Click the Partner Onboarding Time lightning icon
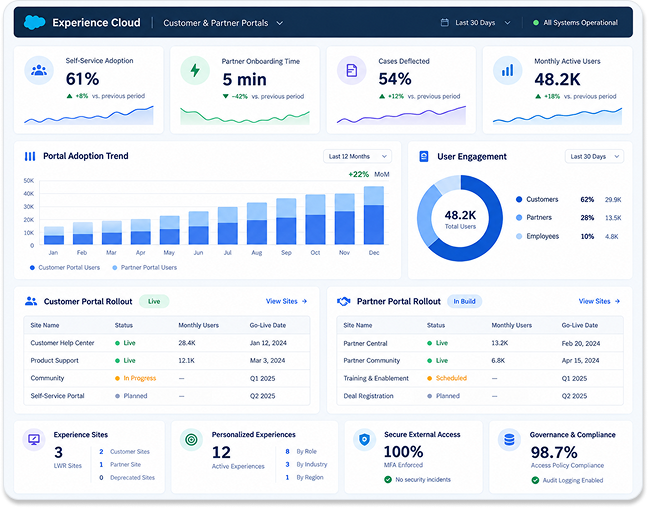The image size is (648, 508). [x=195, y=70]
